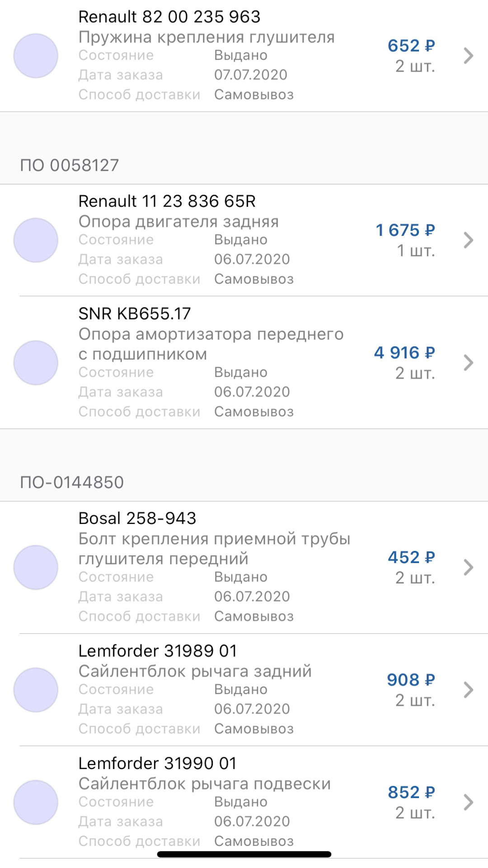Open Renault 11 23 836 65R part title
This screenshot has height=868, width=488.
tap(167, 201)
